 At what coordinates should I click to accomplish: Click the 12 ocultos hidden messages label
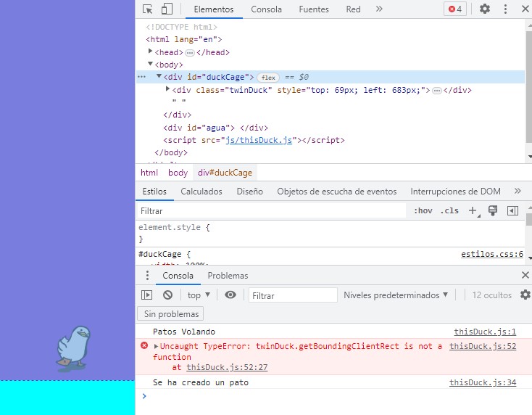click(491, 295)
